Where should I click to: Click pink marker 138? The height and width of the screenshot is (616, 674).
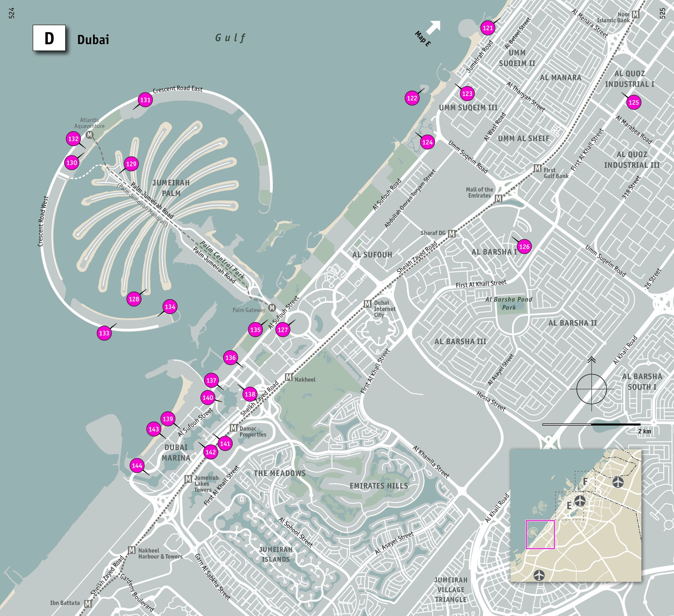[x=250, y=394]
